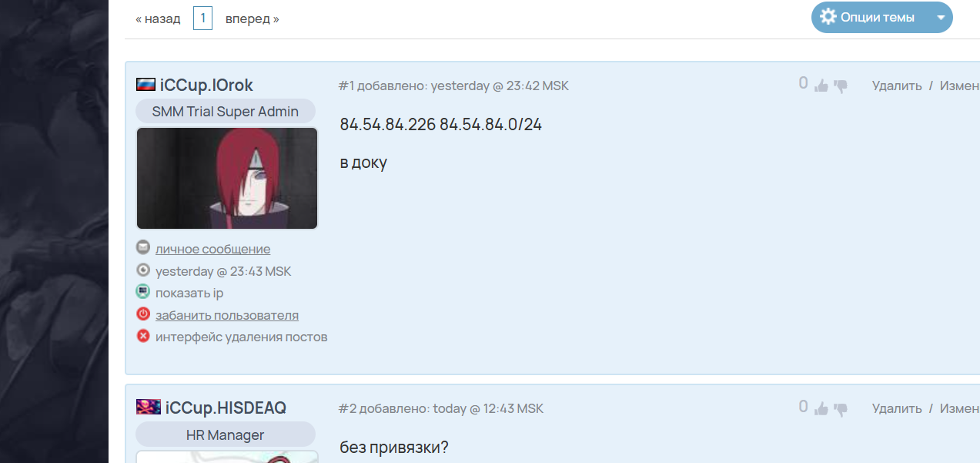Open личное сообщение link for iCCup.lOrok
The height and width of the screenshot is (463, 980).
pyautogui.click(x=212, y=249)
